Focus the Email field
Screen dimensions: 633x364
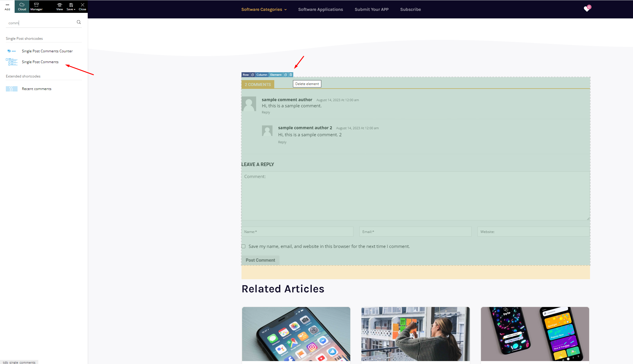tap(415, 232)
